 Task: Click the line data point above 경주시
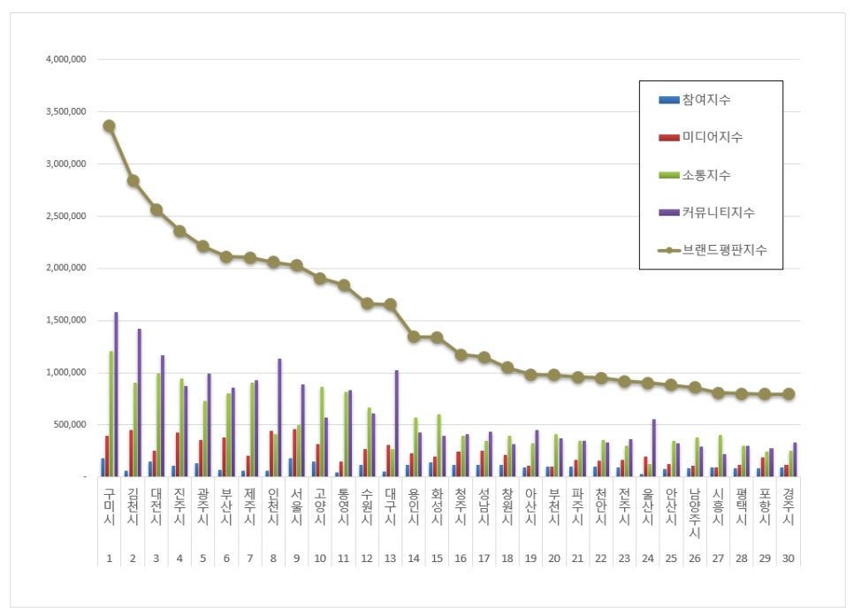788,394
